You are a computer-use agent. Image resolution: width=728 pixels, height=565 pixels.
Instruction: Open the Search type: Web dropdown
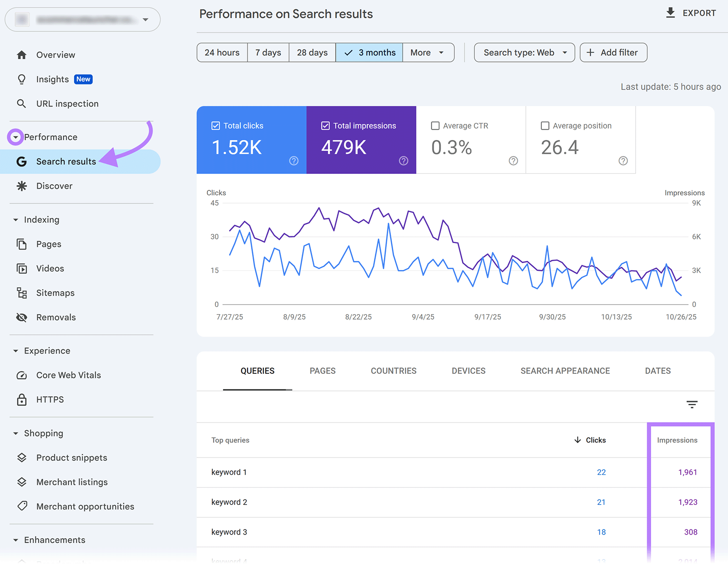pyautogui.click(x=524, y=52)
